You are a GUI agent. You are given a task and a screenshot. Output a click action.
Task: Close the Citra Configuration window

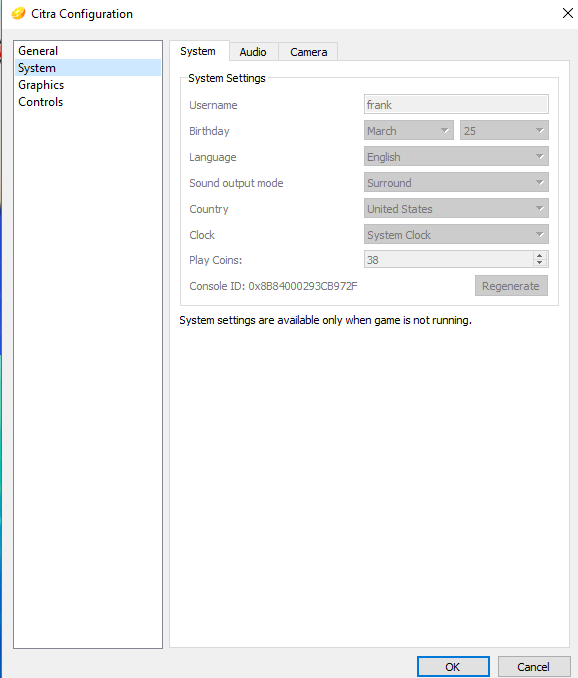coord(568,13)
